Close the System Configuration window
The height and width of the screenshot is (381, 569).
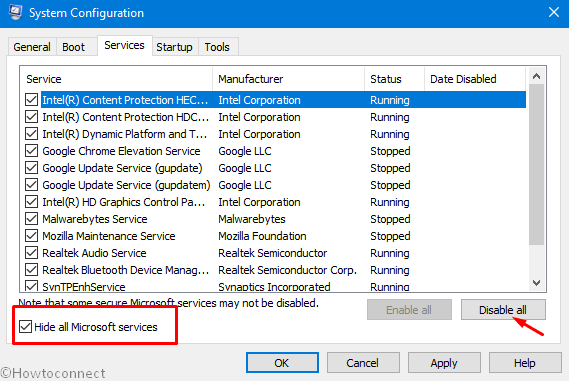pyautogui.click(x=554, y=12)
